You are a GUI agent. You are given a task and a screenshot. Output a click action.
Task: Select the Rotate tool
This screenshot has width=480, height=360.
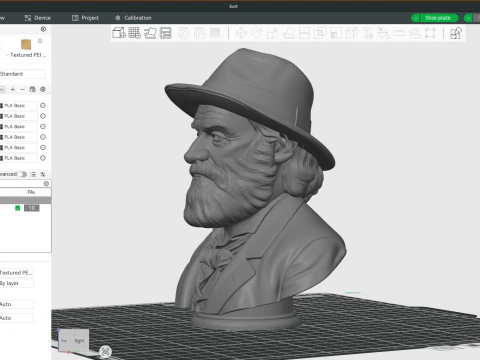tap(257, 33)
